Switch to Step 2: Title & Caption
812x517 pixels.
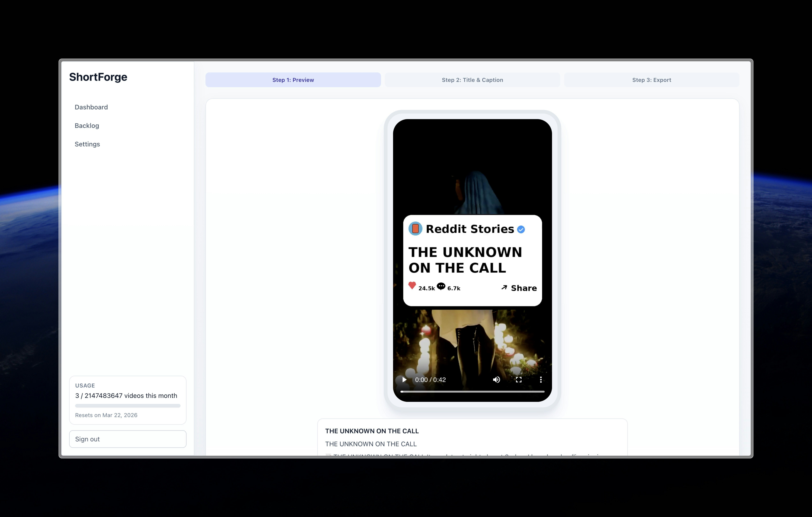[x=472, y=80]
